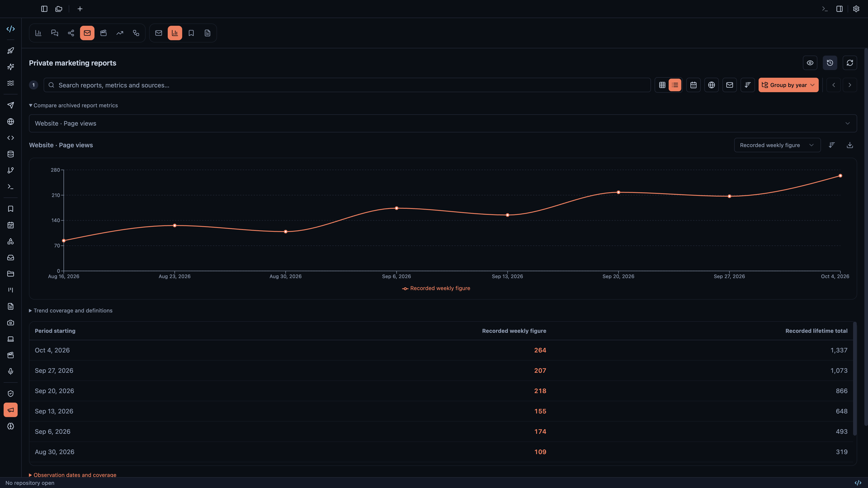Open the git branch icon in sidebar

tap(10, 170)
